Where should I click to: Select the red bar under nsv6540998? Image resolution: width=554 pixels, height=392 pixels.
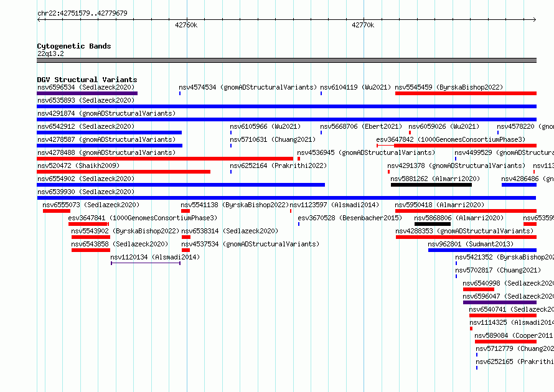479,289
